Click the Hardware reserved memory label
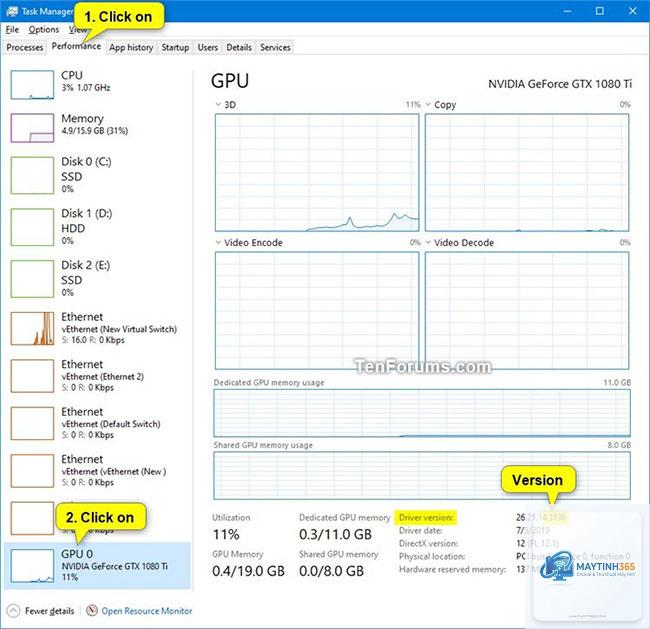This screenshot has width=650, height=629. point(452,570)
